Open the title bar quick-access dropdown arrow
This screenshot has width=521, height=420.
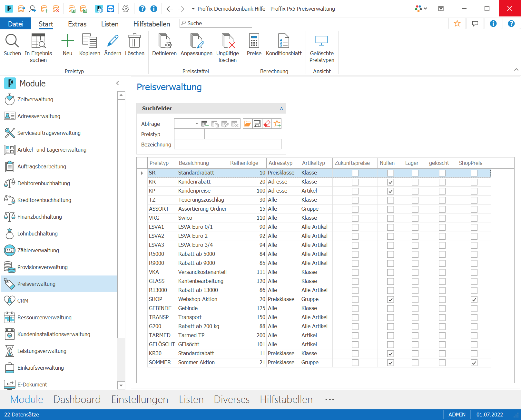pyautogui.click(x=193, y=9)
